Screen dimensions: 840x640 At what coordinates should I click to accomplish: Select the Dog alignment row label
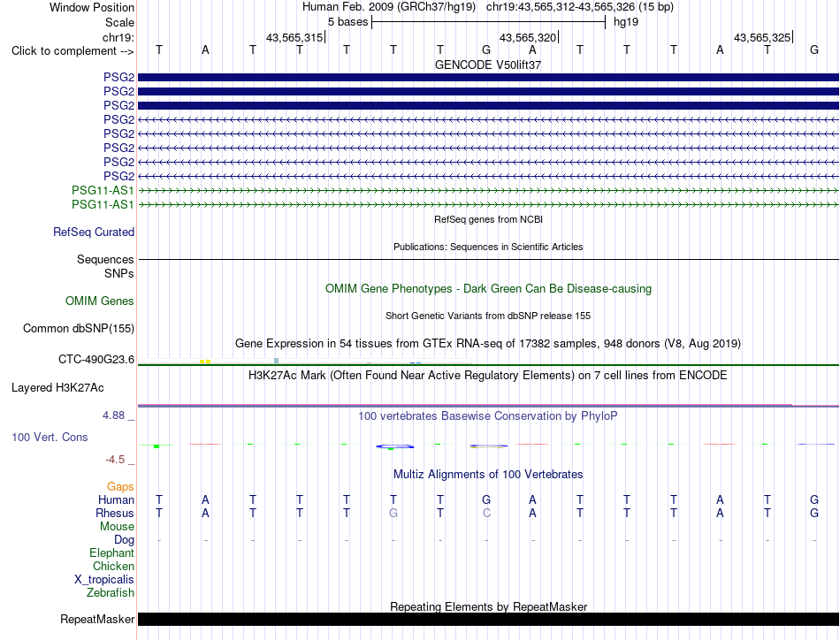tap(124, 540)
